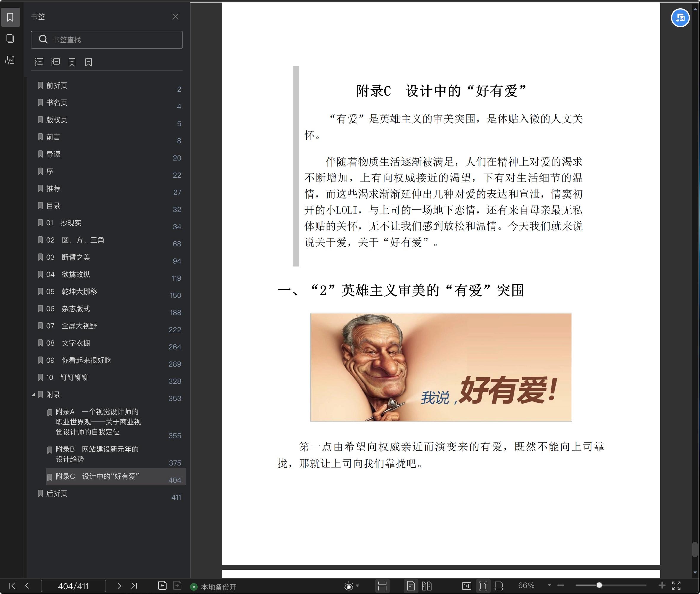Click the page number field 404/411

coord(73,586)
